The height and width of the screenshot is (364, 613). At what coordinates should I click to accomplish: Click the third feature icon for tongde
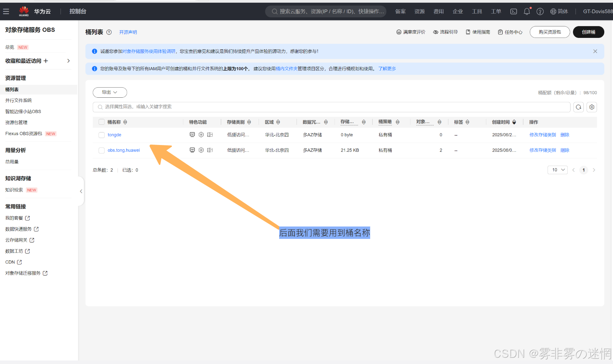coord(210,135)
